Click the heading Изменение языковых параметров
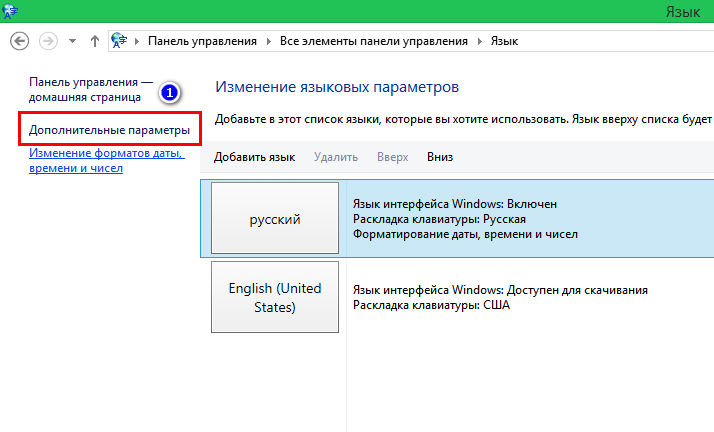This screenshot has width=714, height=432. point(337,86)
